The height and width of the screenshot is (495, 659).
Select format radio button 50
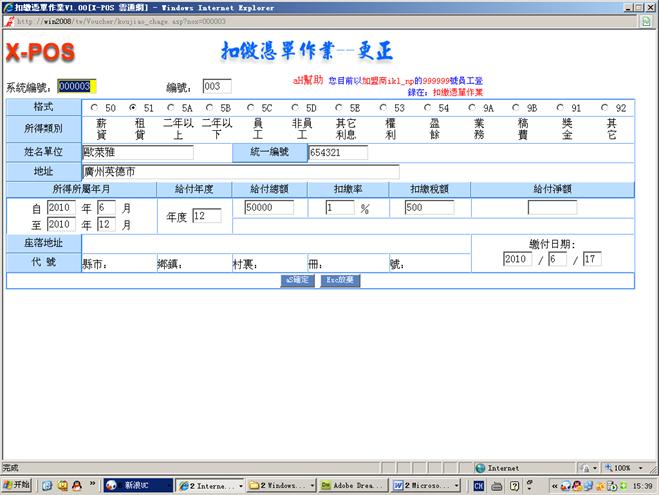click(94, 107)
